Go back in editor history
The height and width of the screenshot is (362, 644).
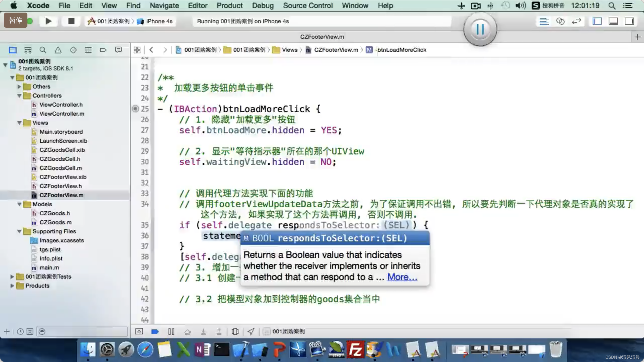151,50
